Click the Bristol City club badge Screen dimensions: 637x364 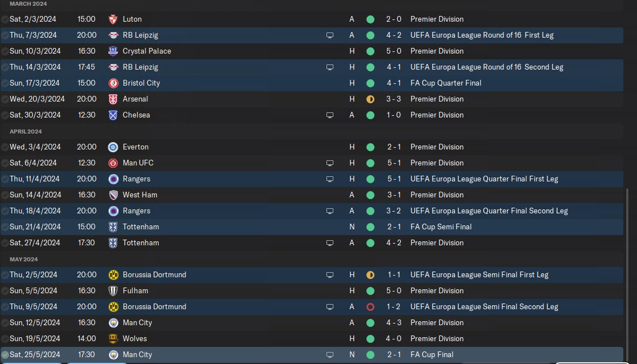(112, 83)
